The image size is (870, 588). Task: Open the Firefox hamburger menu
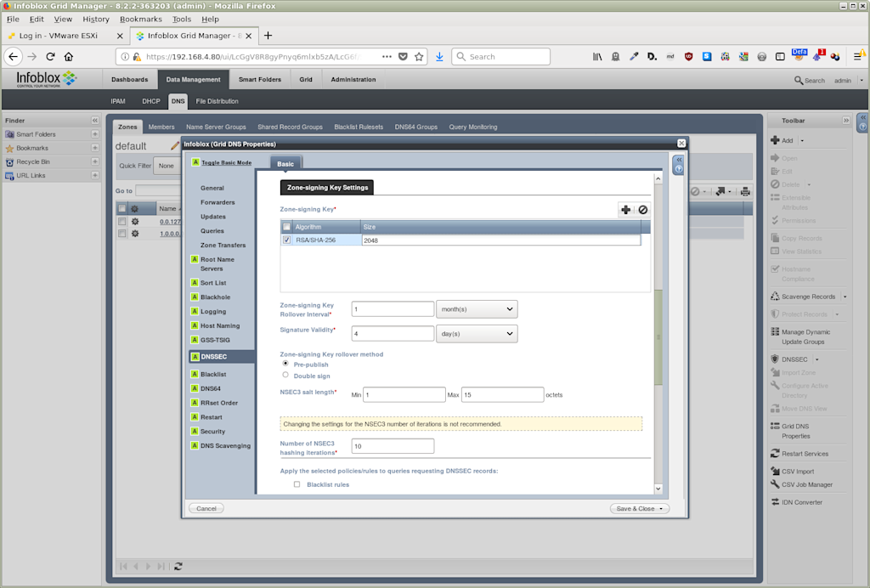pyautogui.click(x=858, y=57)
